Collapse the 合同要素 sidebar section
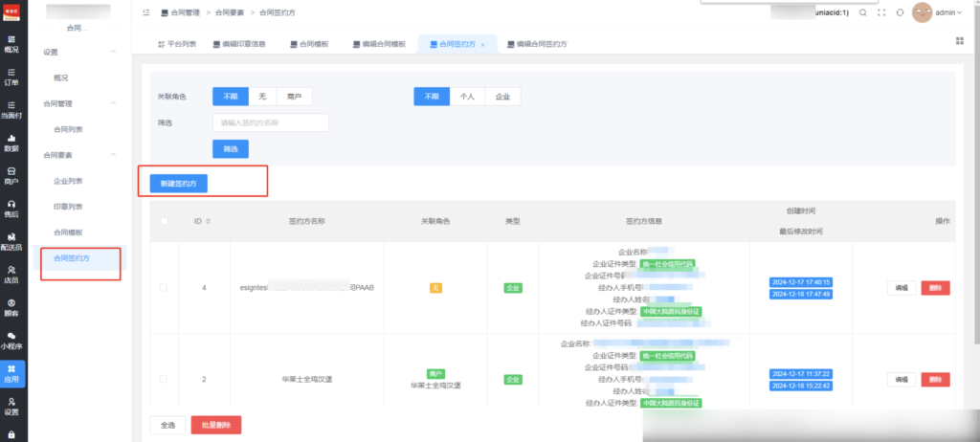Viewport: 980px width, 442px height. [114, 155]
